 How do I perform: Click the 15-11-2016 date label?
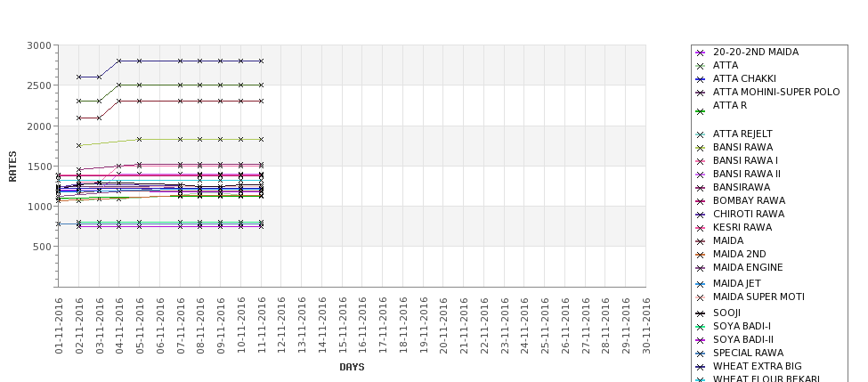tap(342, 326)
